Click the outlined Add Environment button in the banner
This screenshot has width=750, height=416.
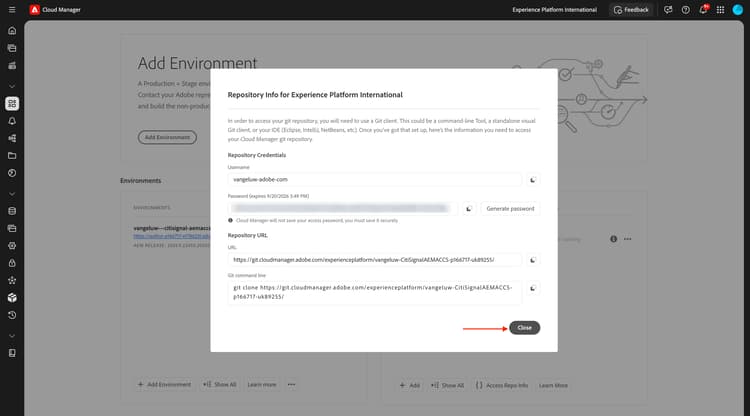167,137
